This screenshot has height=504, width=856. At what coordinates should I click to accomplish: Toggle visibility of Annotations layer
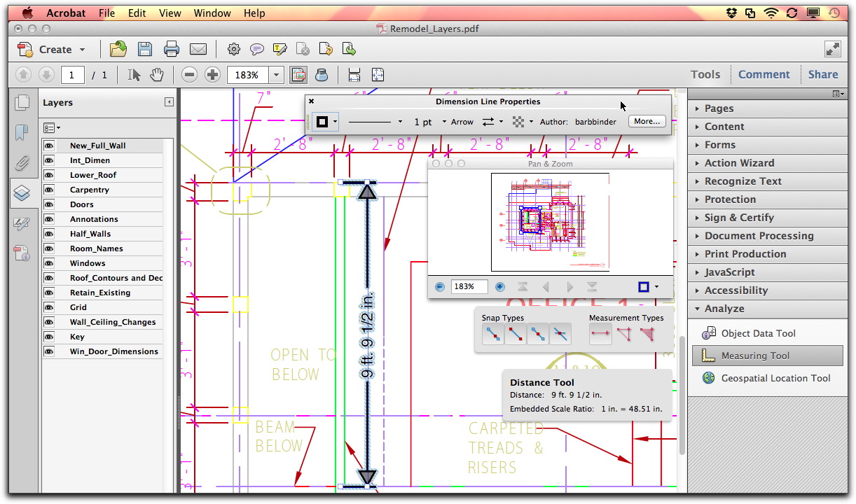pyautogui.click(x=49, y=219)
